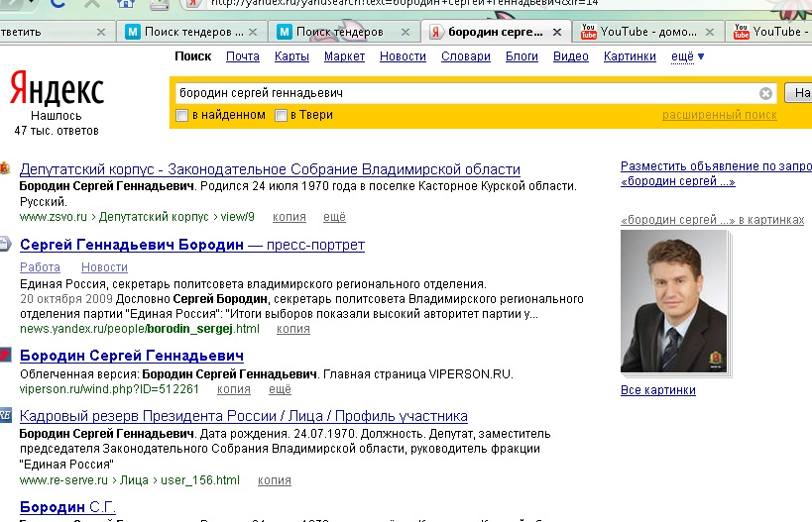812x522 pixels.
Task: Open Сергей Геннадьевич Бородин пресс-портрет result
Action: click(x=192, y=245)
